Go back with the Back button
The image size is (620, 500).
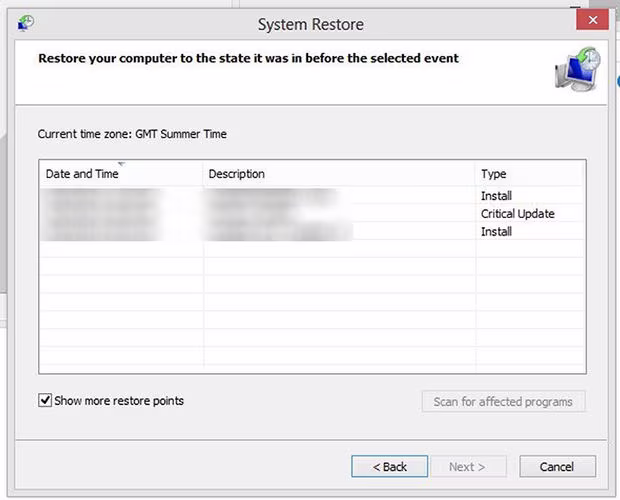pyautogui.click(x=389, y=467)
